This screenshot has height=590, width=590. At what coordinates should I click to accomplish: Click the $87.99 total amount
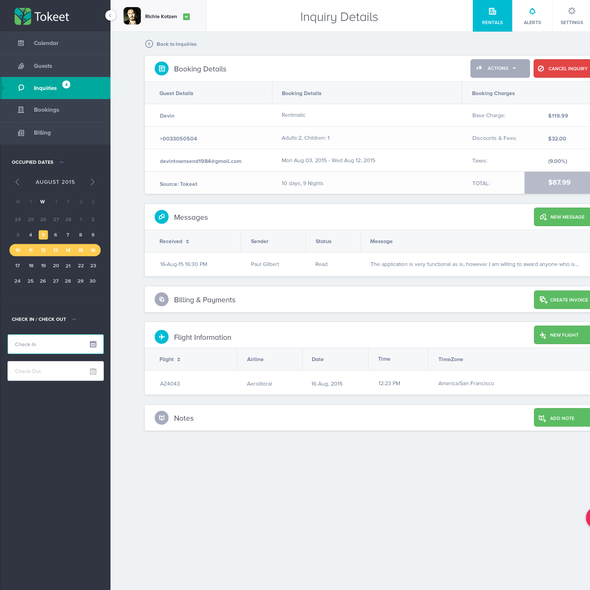(559, 182)
